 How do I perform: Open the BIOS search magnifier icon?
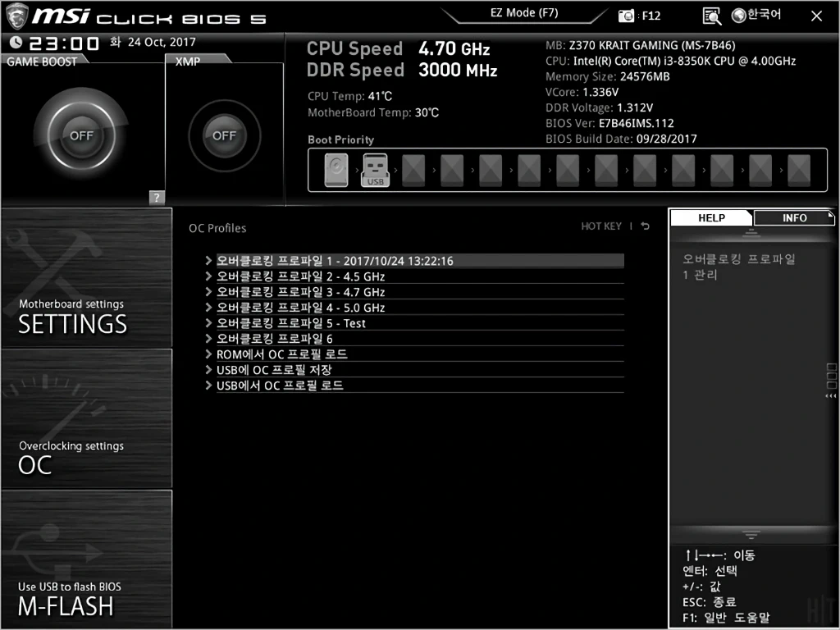[x=711, y=16]
